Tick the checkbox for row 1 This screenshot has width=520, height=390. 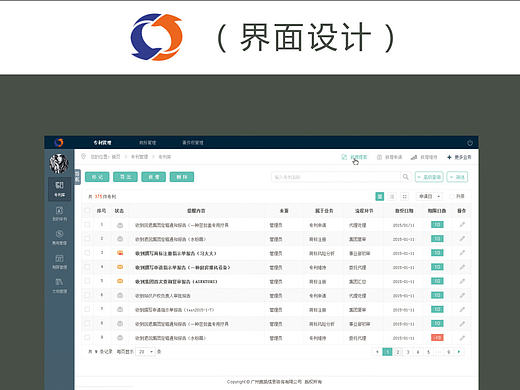point(87,225)
